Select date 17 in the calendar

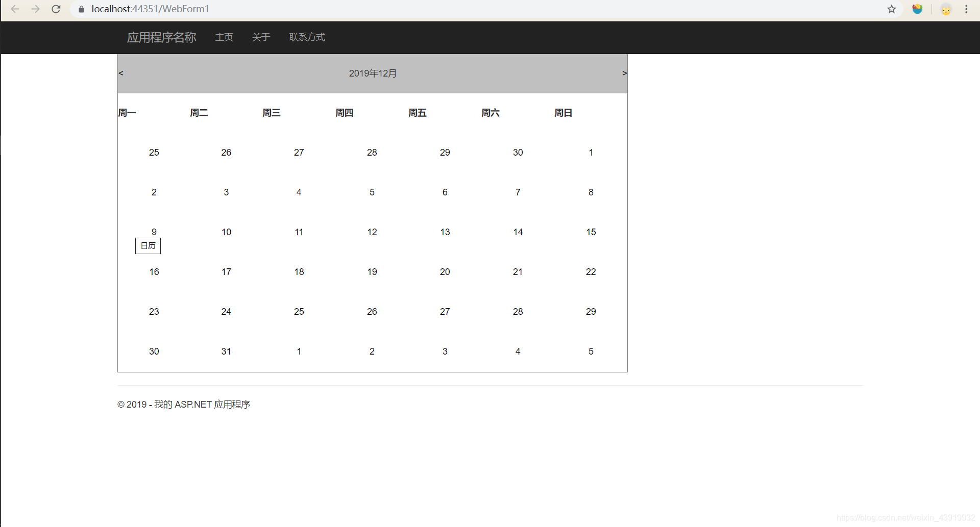(226, 272)
